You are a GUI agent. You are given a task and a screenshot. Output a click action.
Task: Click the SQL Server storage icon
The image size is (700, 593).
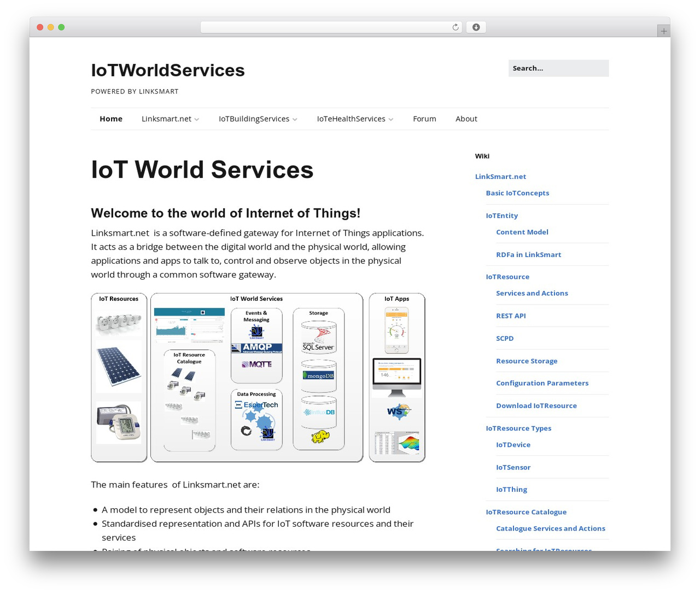pyautogui.click(x=319, y=339)
